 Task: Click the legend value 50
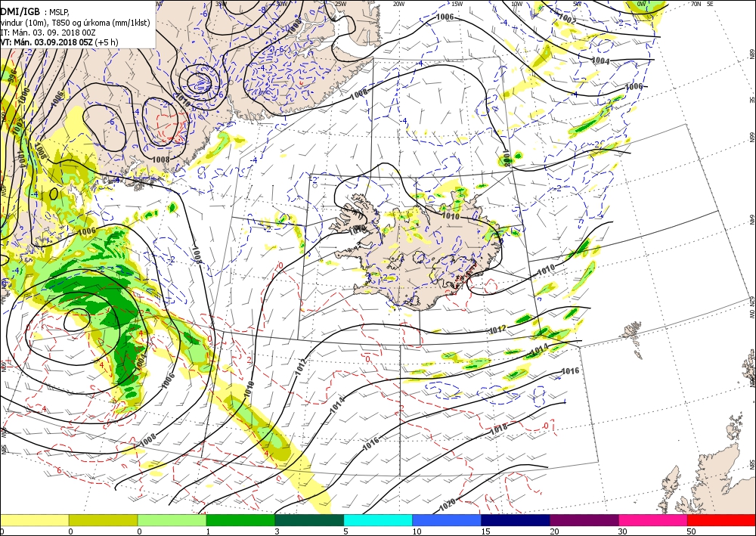tap(692, 531)
